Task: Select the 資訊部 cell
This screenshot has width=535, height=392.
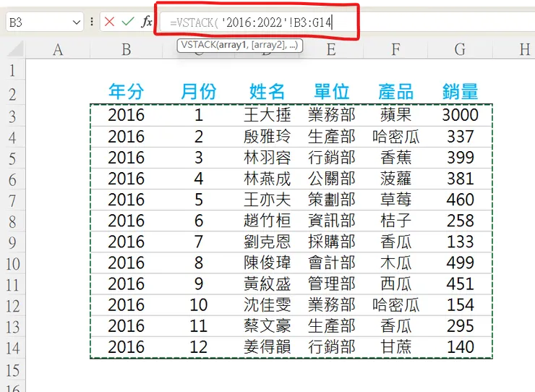Action: (331, 221)
